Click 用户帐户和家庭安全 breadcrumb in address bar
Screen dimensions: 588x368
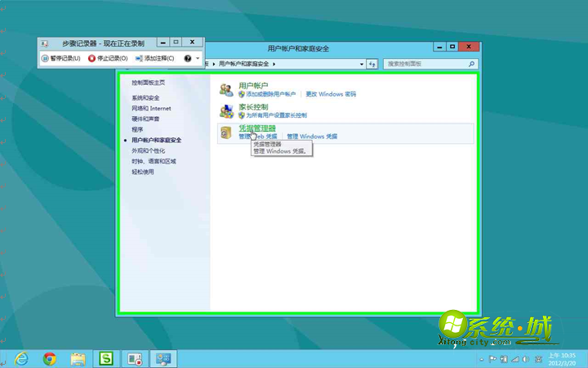pyautogui.click(x=243, y=64)
